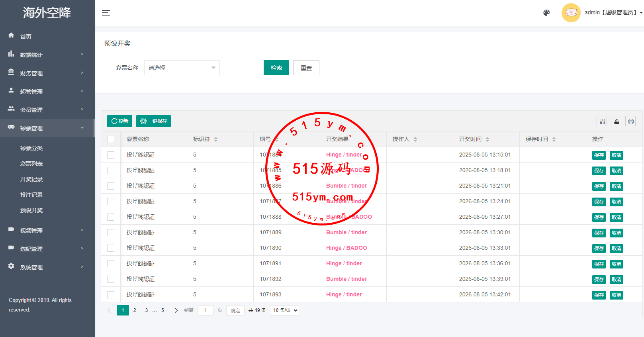Sort by 操作人 column arrows
The image size is (644, 337).
415,139
